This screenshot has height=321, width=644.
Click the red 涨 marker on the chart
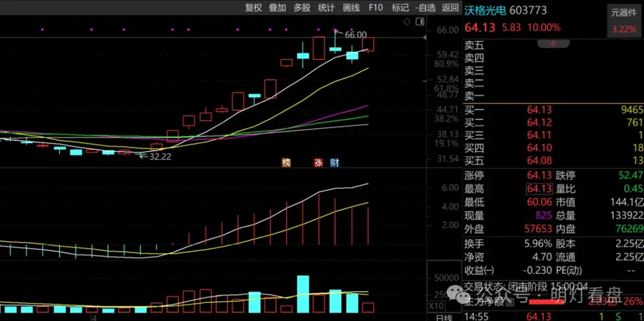[318, 163]
